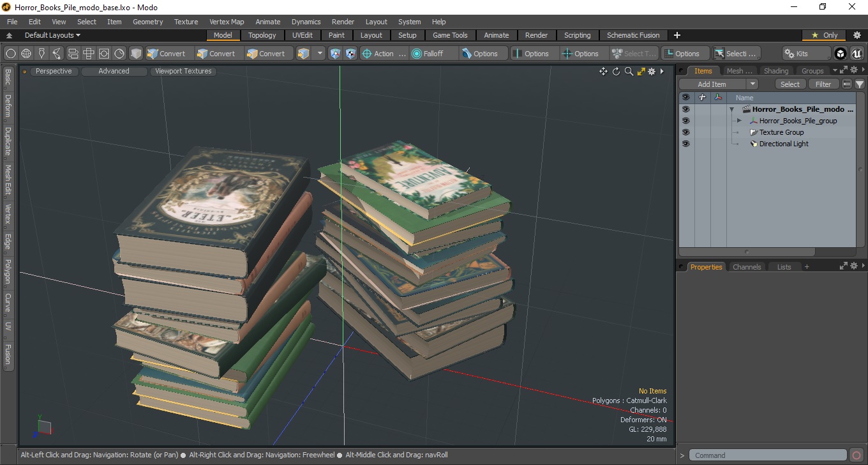Click the viewport zoom magnifier icon
Image resolution: width=868 pixels, height=465 pixels.
point(629,72)
